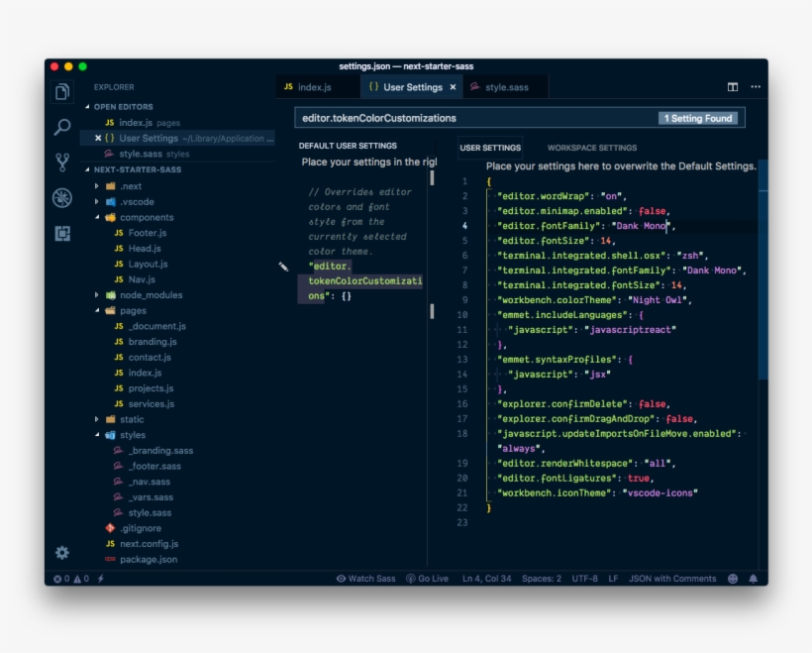Screen dimensions: 812x653
Task: Click the 1 Setting Found button
Action: [x=699, y=118]
